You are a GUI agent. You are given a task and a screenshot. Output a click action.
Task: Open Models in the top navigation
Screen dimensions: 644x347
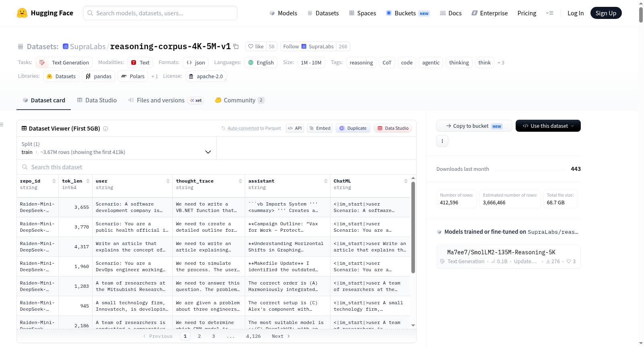[x=283, y=13]
